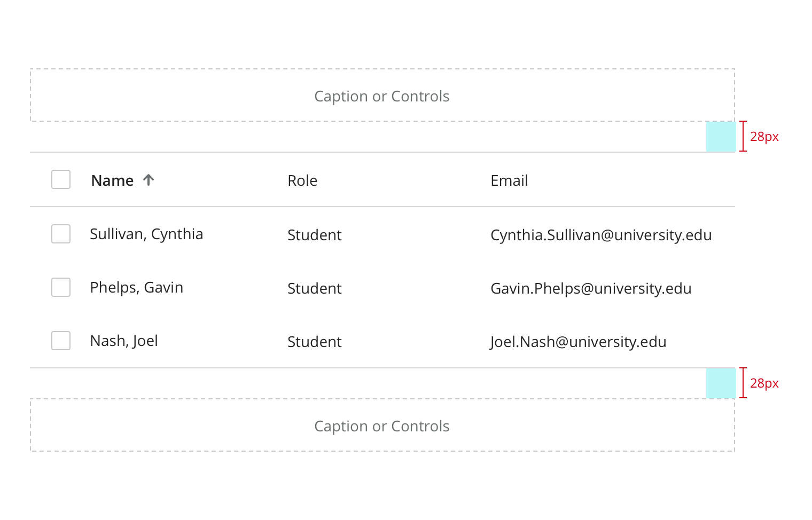Screen dimensions: 812x520
Task: Click the bottom Caption or Controls placeholder
Action: pos(382,426)
